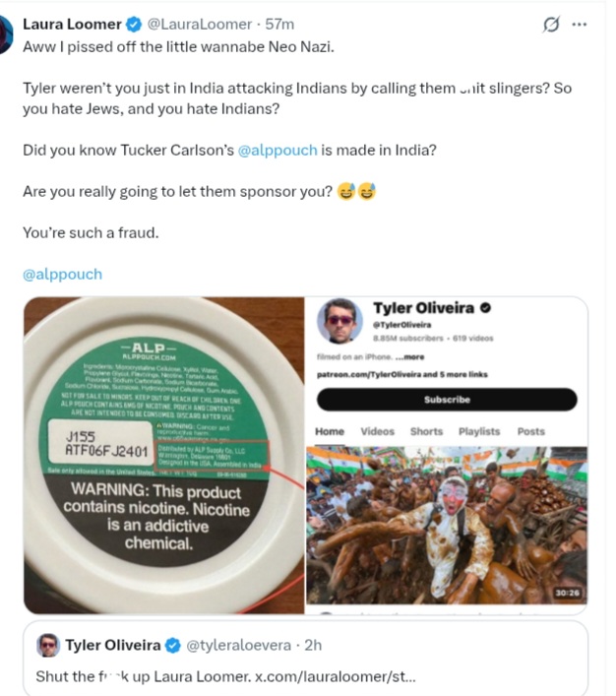Select the Home channel tab
Image resolution: width=616 pixels, height=696 pixels.
pos(330,431)
